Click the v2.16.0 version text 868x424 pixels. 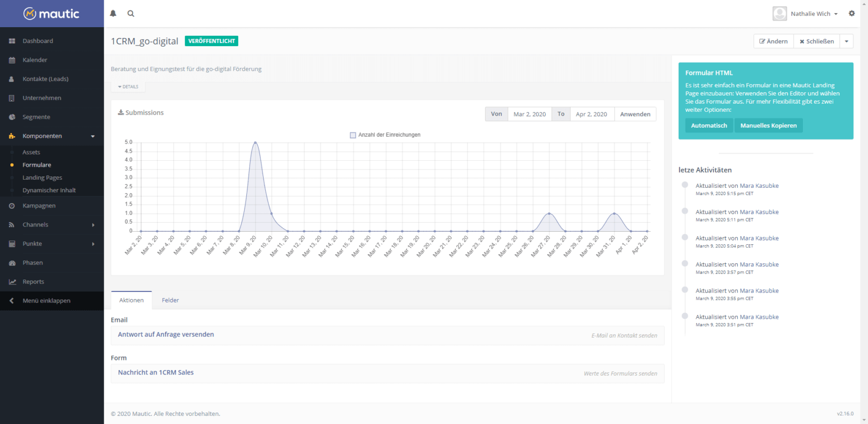pyautogui.click(x=845, y=414)
